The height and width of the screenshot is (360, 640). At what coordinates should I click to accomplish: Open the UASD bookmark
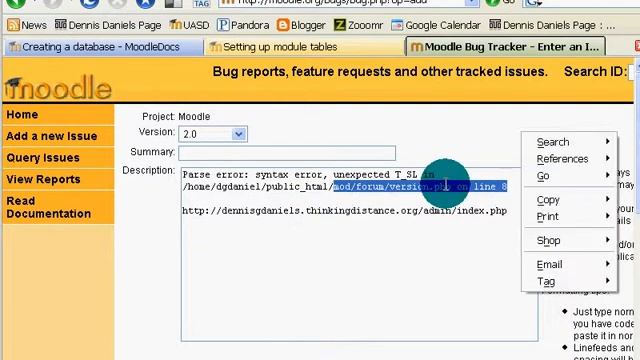189,25
